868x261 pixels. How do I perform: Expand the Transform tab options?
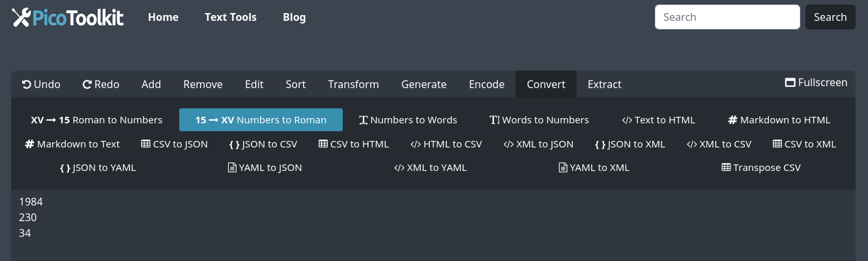click(x=353, y=84)
